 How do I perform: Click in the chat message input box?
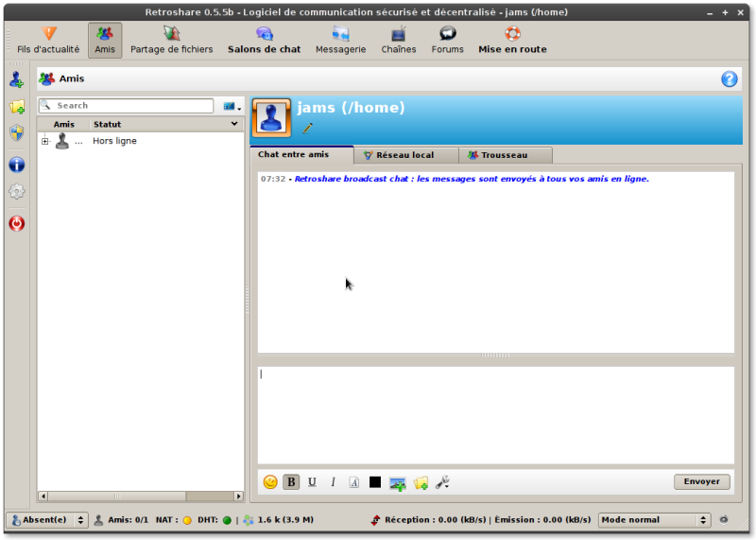pos(495,415)
